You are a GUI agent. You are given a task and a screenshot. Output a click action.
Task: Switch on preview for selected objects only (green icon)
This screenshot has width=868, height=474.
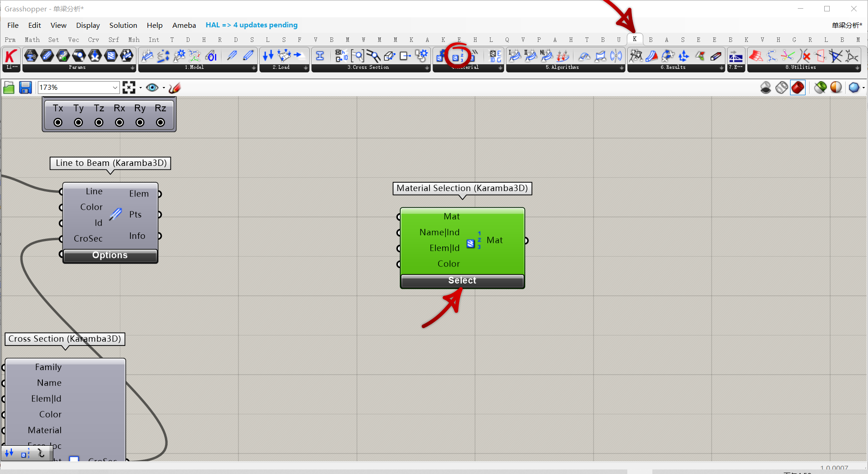pos(820,88)
